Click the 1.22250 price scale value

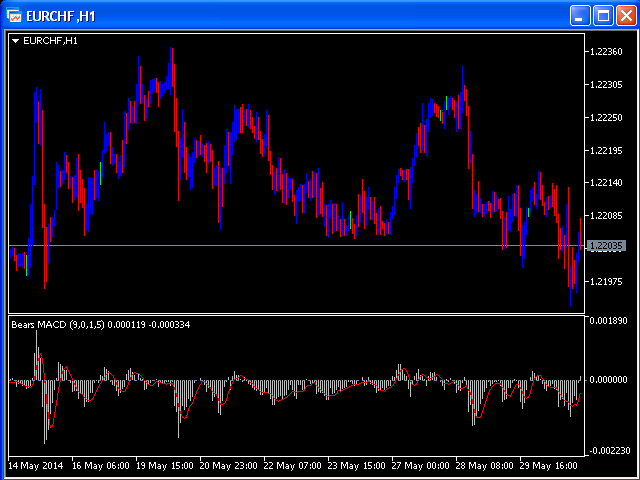coord(606,118)
